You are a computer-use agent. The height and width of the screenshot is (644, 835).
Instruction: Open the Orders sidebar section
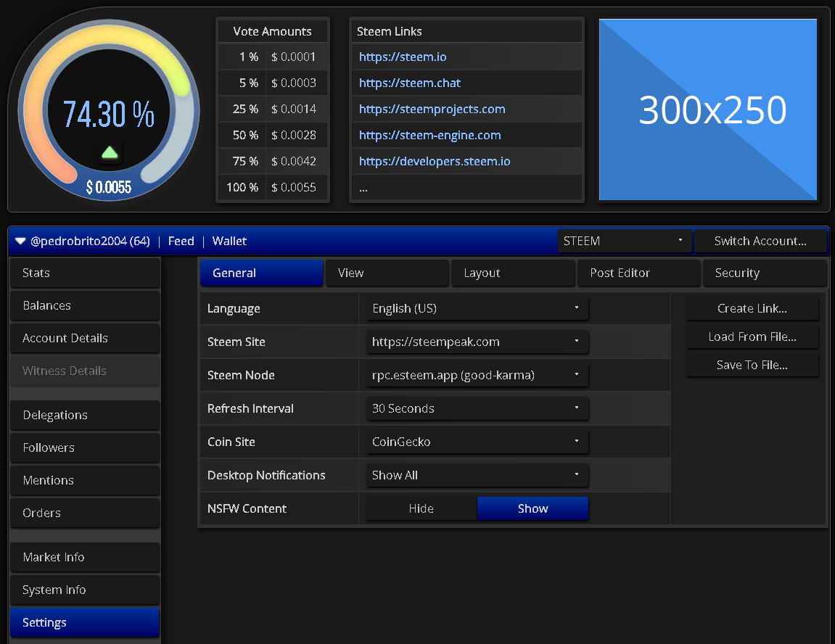pyautogui.click(x=85, y=513)
